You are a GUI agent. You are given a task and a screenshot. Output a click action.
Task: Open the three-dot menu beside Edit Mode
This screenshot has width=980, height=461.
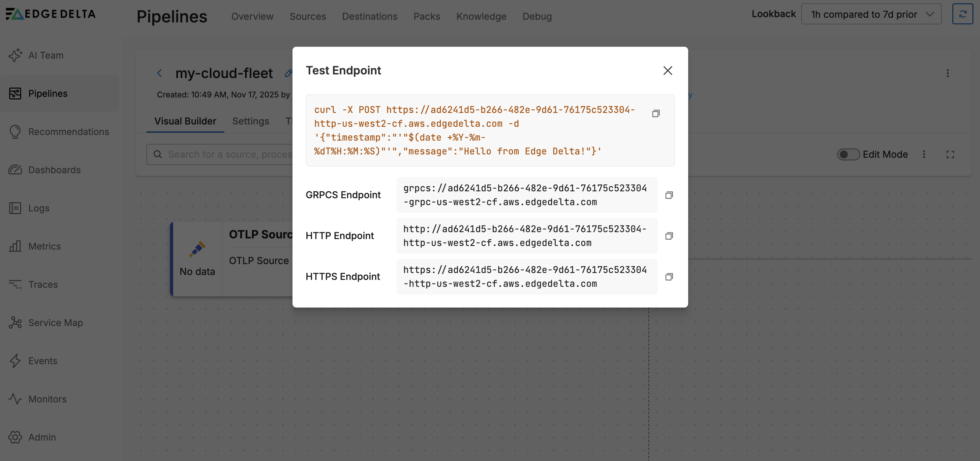pos(924,155)
